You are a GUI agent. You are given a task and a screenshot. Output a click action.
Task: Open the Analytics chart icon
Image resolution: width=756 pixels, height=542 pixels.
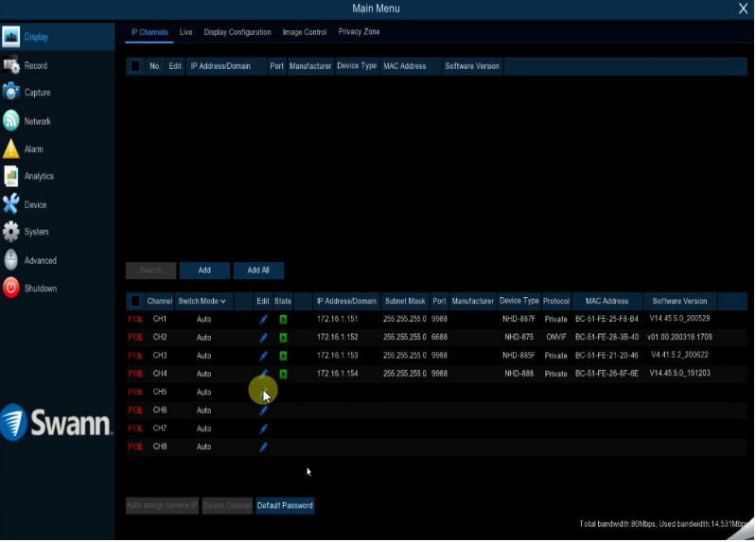coord(11,177)
